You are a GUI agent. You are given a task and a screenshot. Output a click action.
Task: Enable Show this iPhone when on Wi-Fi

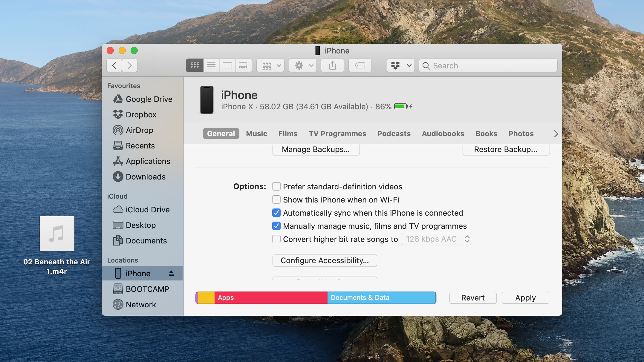click(x=276, y=200)
